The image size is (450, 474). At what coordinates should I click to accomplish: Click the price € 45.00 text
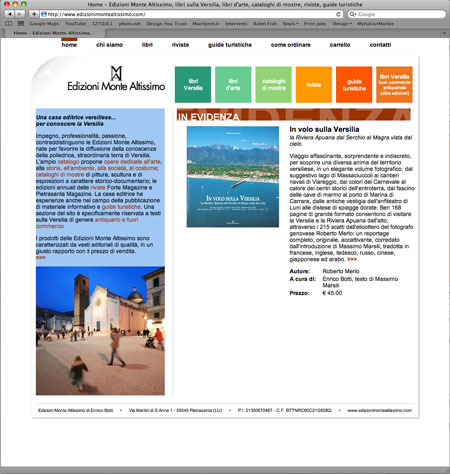(332, 293)
